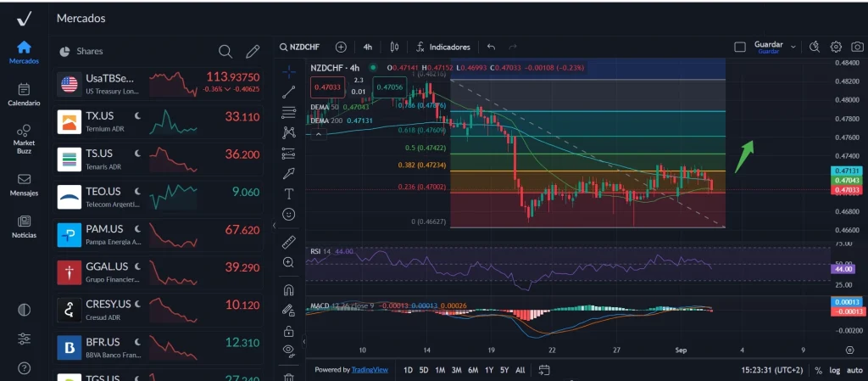Take a chart snapshot with camera icon

pos(858,47)
